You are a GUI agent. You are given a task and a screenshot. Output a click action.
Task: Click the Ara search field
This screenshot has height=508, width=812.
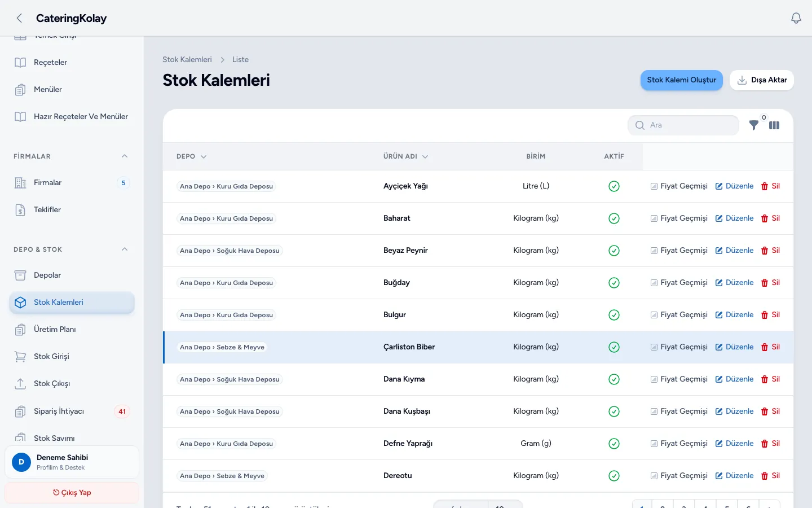tap(683, 125)
